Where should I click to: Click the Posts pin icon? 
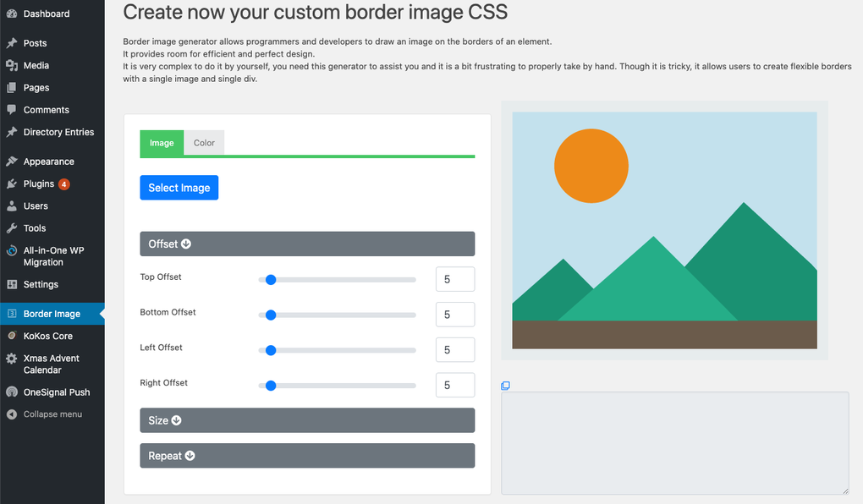pos(12,43)
